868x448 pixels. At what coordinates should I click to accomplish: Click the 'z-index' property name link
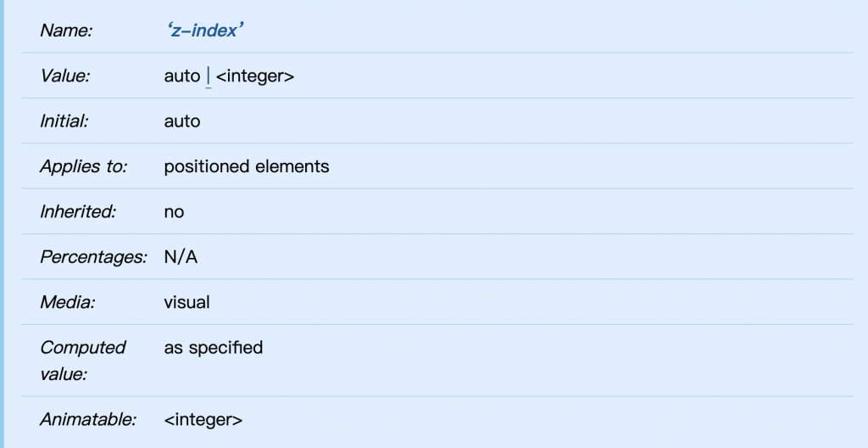tap(206, 31)
